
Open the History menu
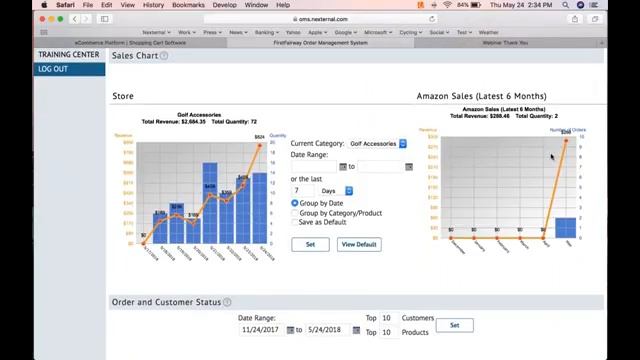tap(153, 5)
